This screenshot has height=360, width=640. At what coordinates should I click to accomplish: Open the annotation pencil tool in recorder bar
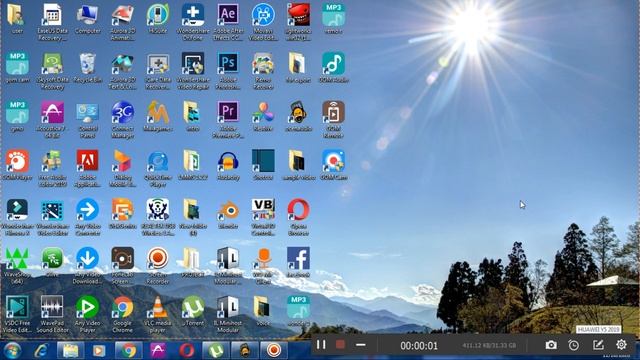click(x=598, y=345)
